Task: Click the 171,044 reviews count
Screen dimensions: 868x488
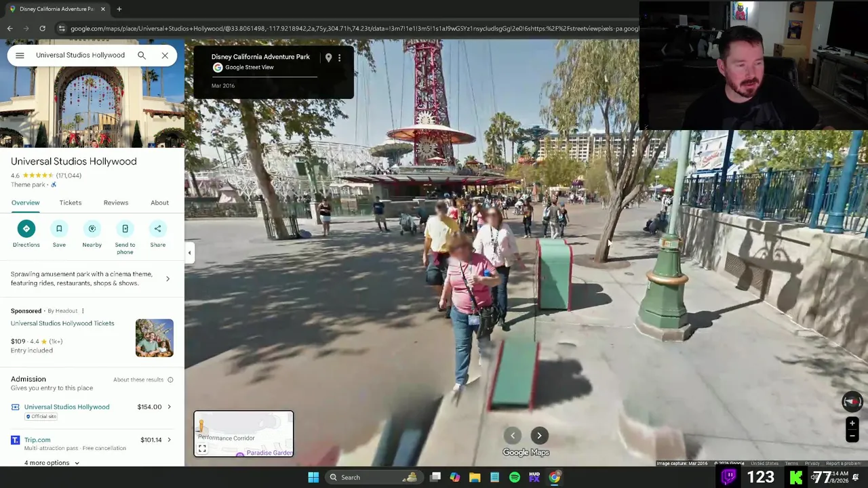Action: pos(68,176)
